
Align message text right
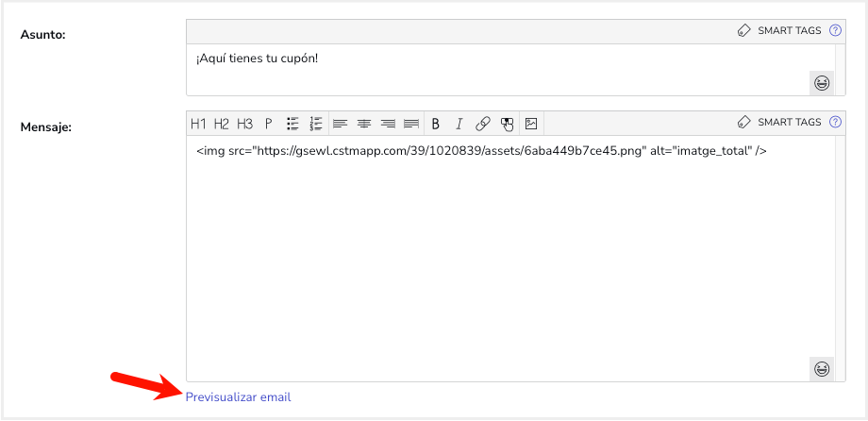click(388, 124)
